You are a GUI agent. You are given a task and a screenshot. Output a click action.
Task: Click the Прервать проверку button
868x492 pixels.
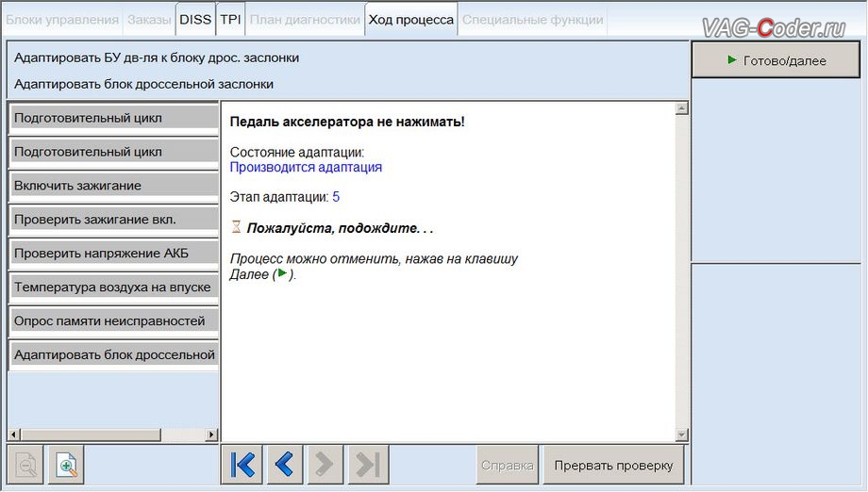pos(613,465)
